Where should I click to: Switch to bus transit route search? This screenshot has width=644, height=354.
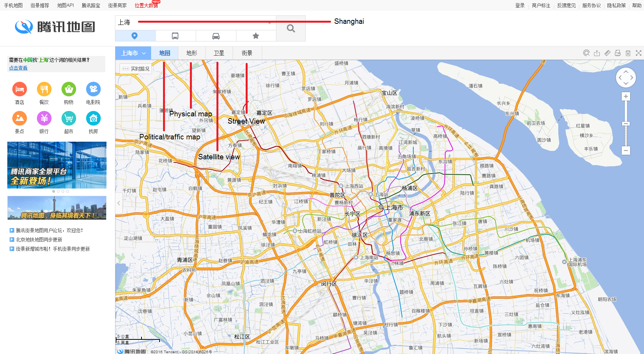click(x=175, y=36)
